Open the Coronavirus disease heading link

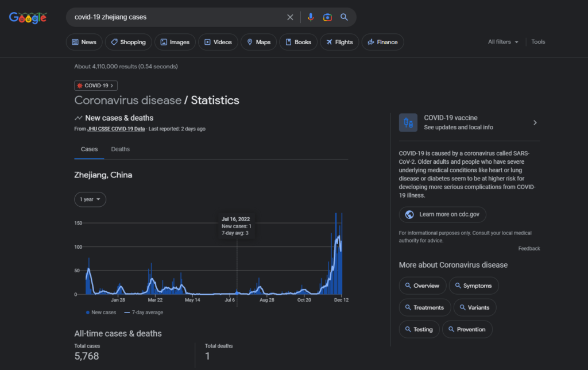pyautogui.click(x=128, y=100)
